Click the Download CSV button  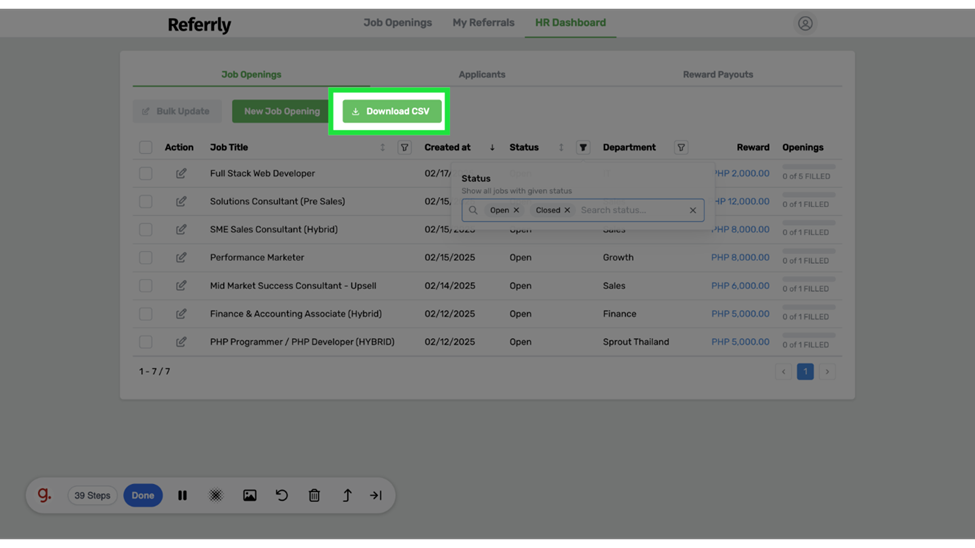coord(392,111)
